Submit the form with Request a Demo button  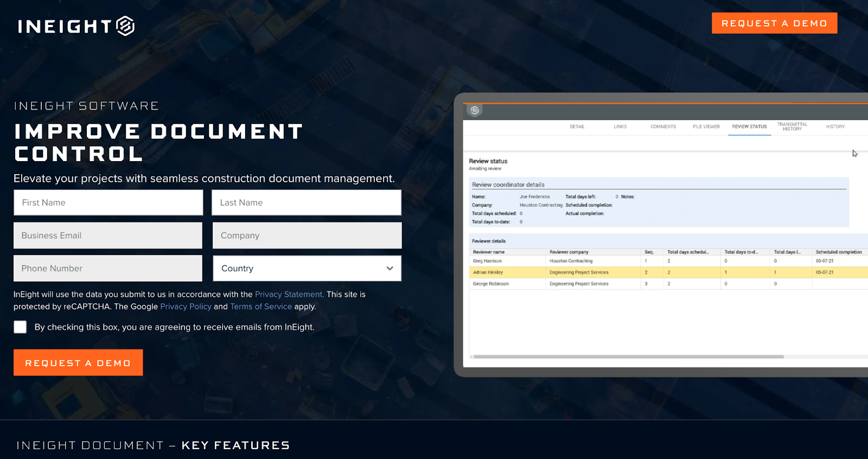click(78, 362)
